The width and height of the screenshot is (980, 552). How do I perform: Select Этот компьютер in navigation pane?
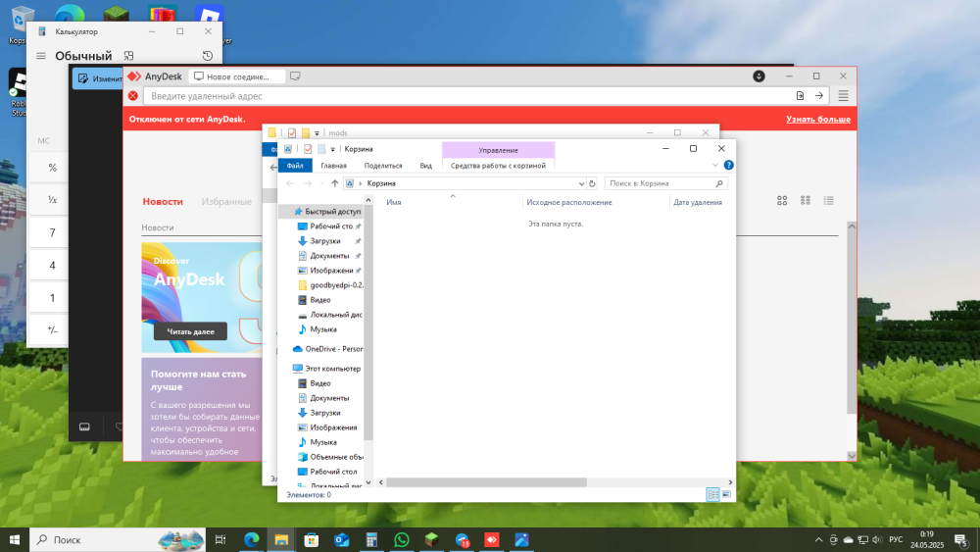326,369
